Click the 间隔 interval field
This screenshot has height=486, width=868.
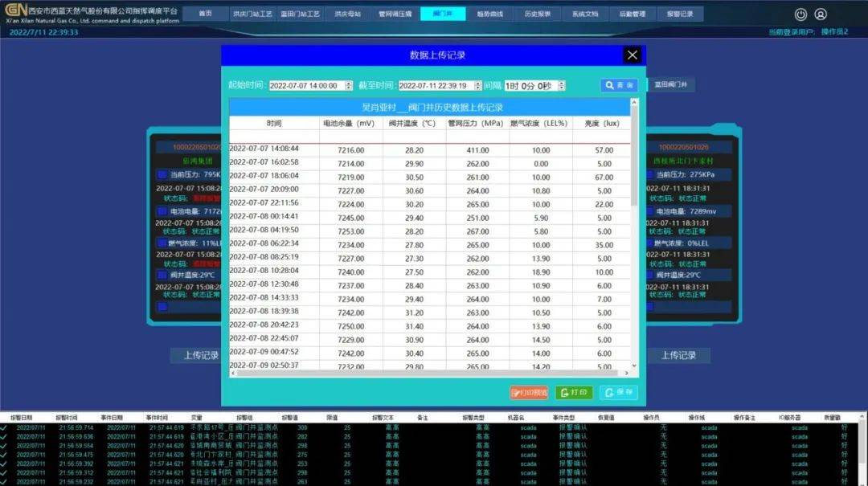[530, 86]
